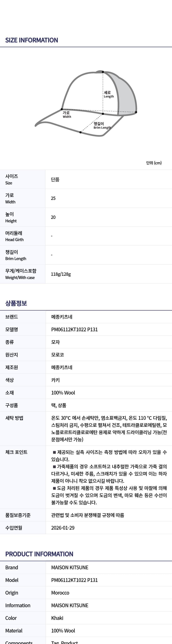Image resolution: width=172 pixels, height=644 pixels.
Task: Click the 세탁 방법 washing instructions text
Action: (x=109, y=429)
